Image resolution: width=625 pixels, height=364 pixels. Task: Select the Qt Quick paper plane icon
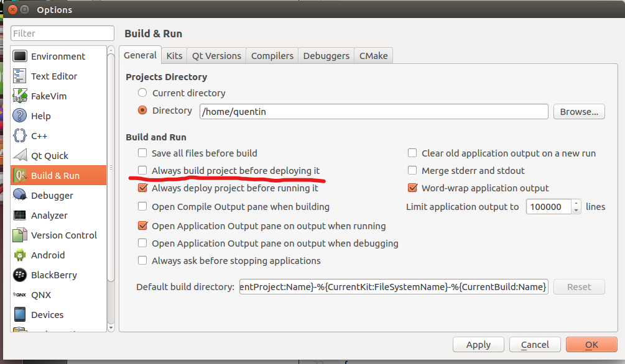tap(19, 156)
